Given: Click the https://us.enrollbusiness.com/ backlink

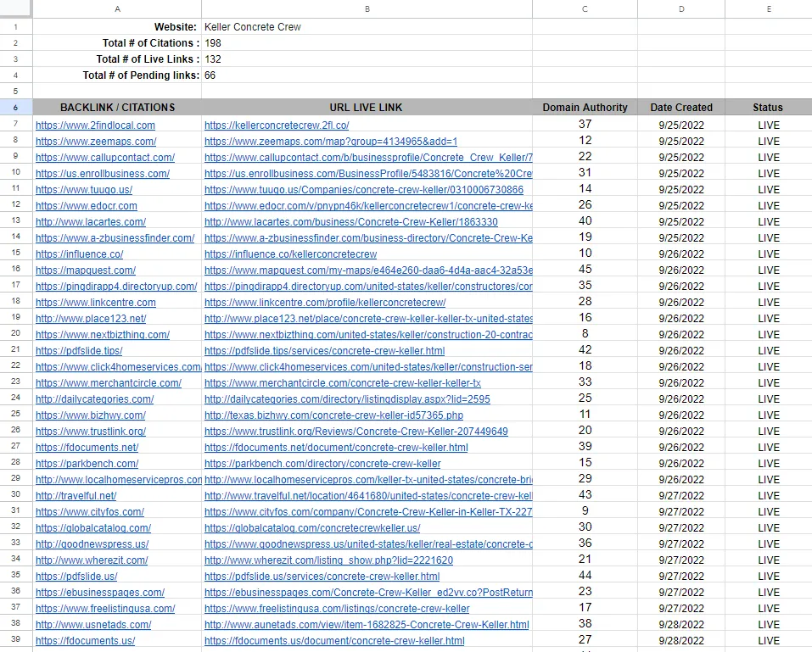Looking at the screenshot, I should [x=103, y=173].
